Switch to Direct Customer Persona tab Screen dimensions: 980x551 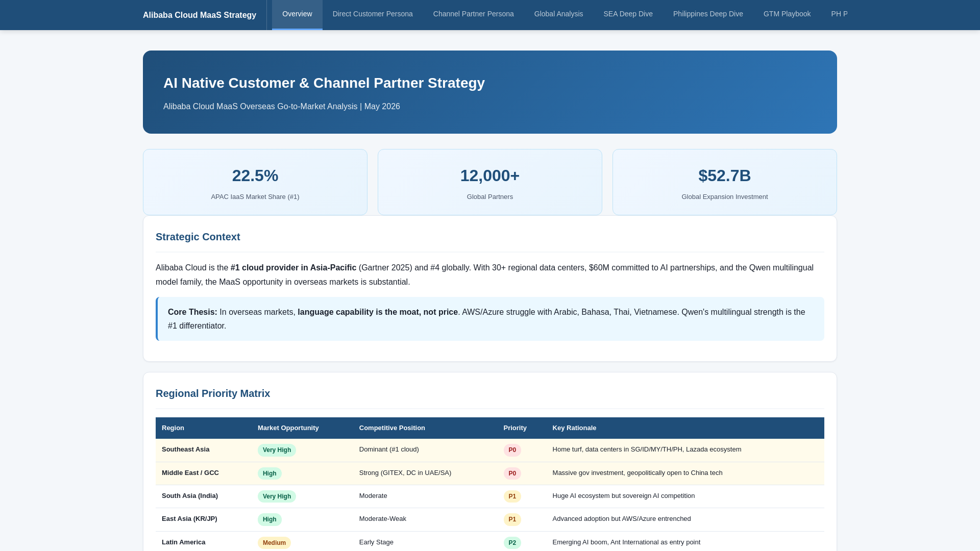[373, 14]
